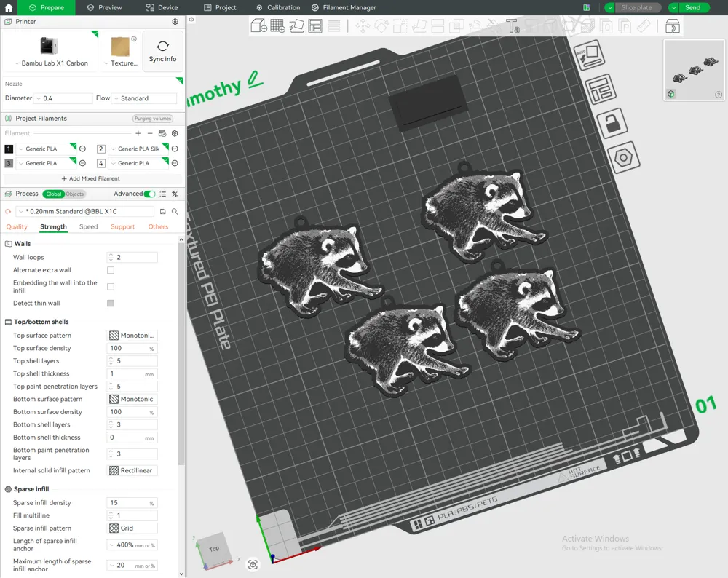Click the auto-orient plate icon
Image resolution: width=728 pixels, height=578 pixels.
[x=590, y=55]
